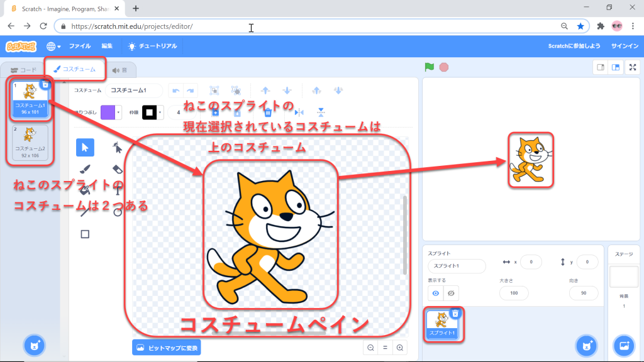Choose the Text tool
This screenshot has width=644, height=362.
(118, 190)
